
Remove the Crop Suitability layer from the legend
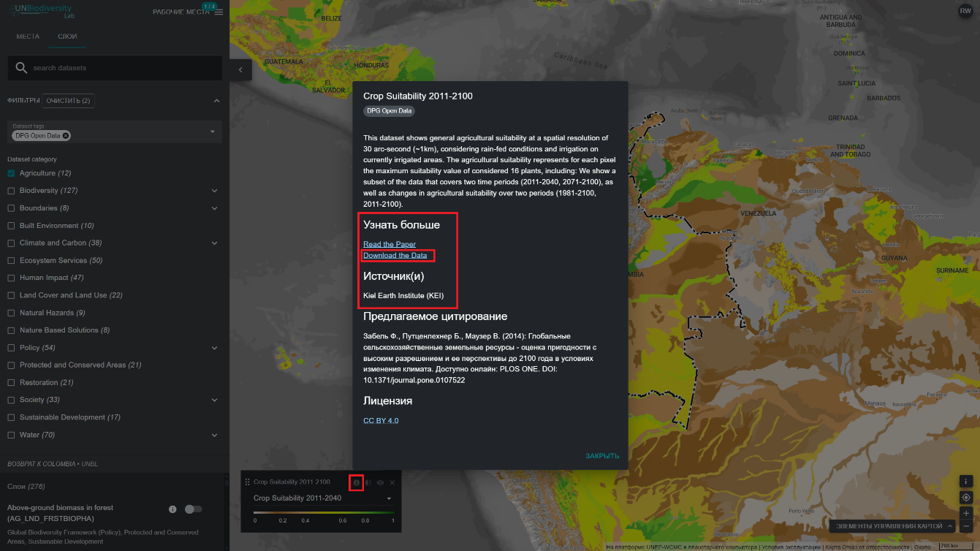tap(392, 482)
